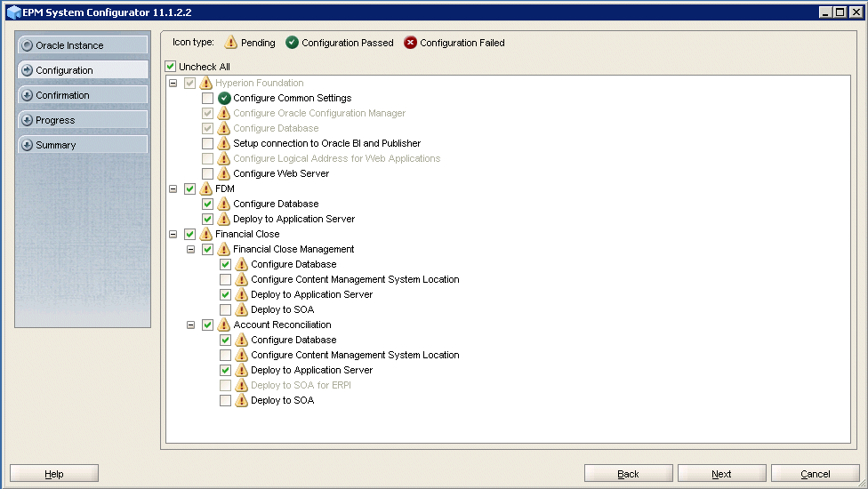
Task: Click the Progress step arrow icon
Action: click(27, 120)
